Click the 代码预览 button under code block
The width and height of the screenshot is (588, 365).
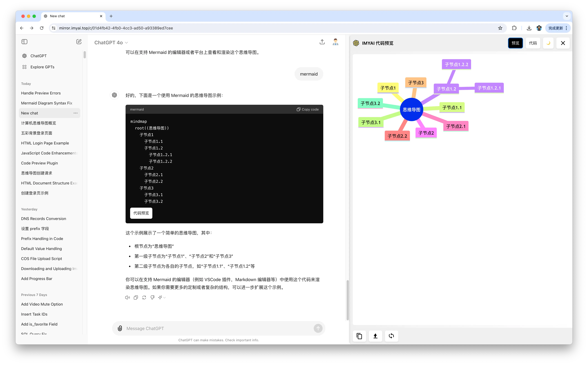click(141, 213)
